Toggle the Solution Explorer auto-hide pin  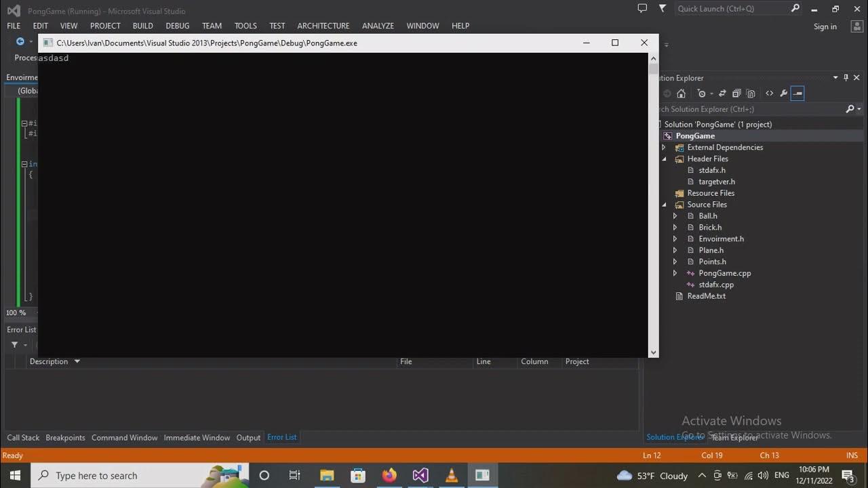pyautogui.click(x=846, y=78)
